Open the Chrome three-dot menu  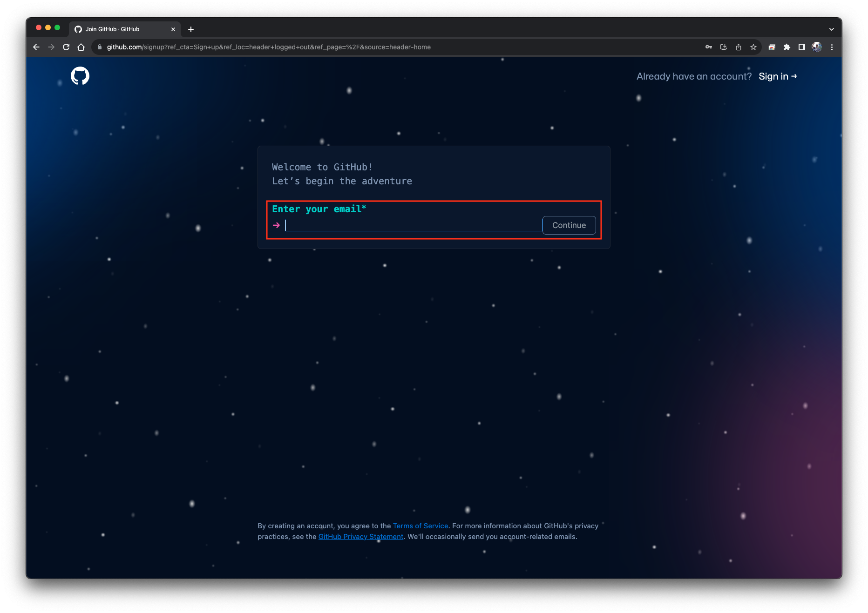pos(832,47)
